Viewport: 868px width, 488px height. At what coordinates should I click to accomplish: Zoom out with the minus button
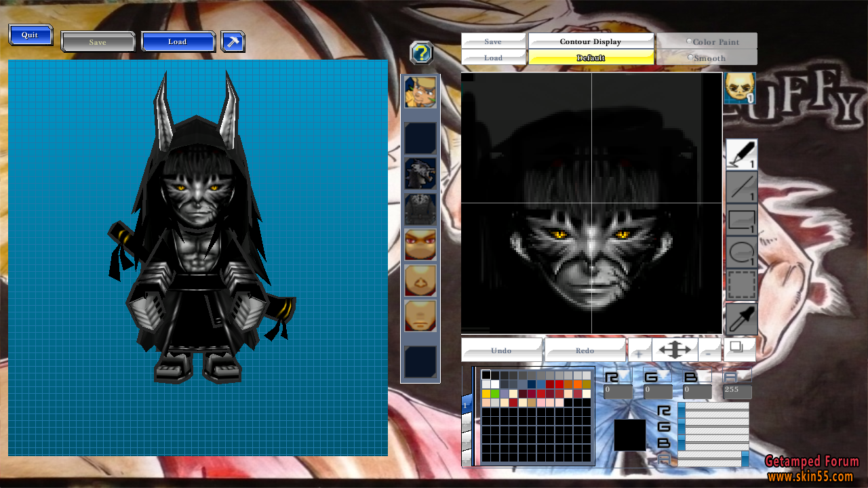click(x=709, y=350)
